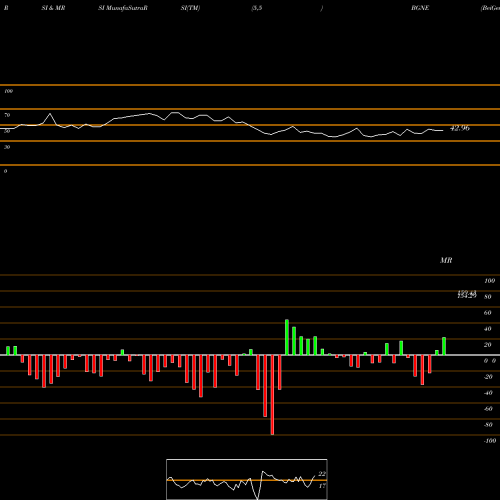
Task: Click the MR axis label -80
Action: [x=488, y=425]
